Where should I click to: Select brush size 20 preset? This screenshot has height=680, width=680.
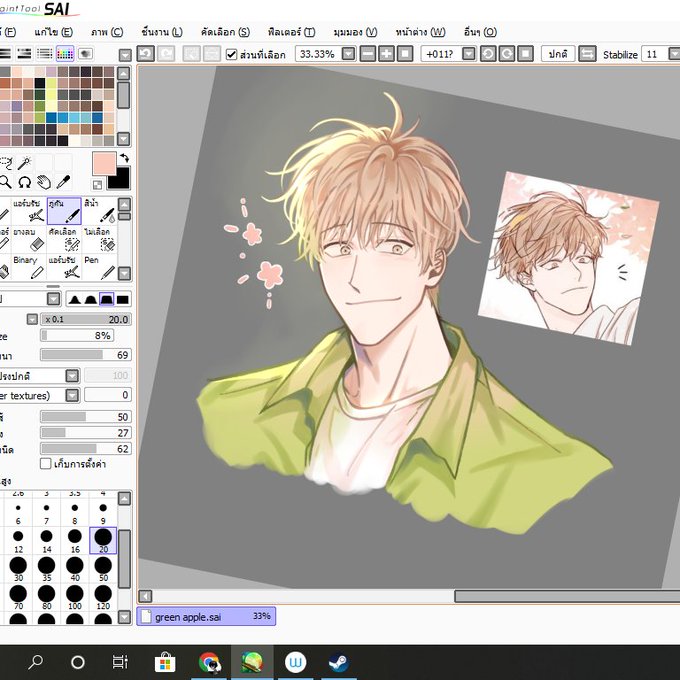[x=103, y=540]
